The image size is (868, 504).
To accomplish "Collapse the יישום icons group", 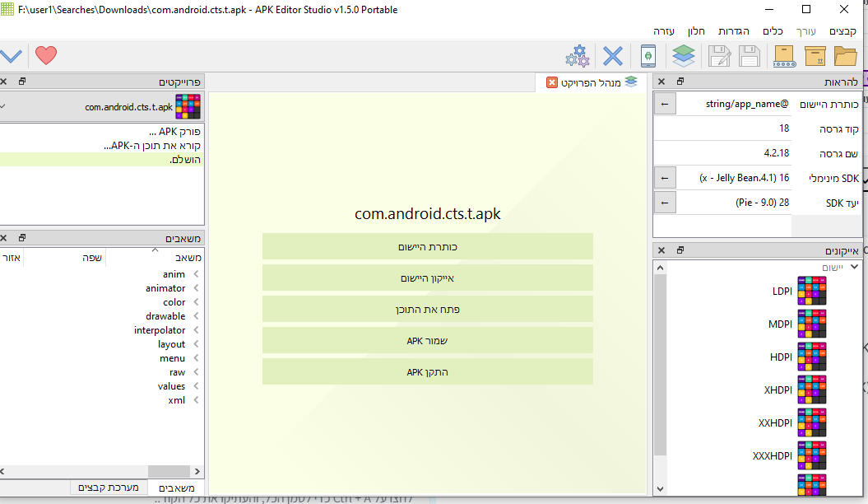I will [855, 267].
